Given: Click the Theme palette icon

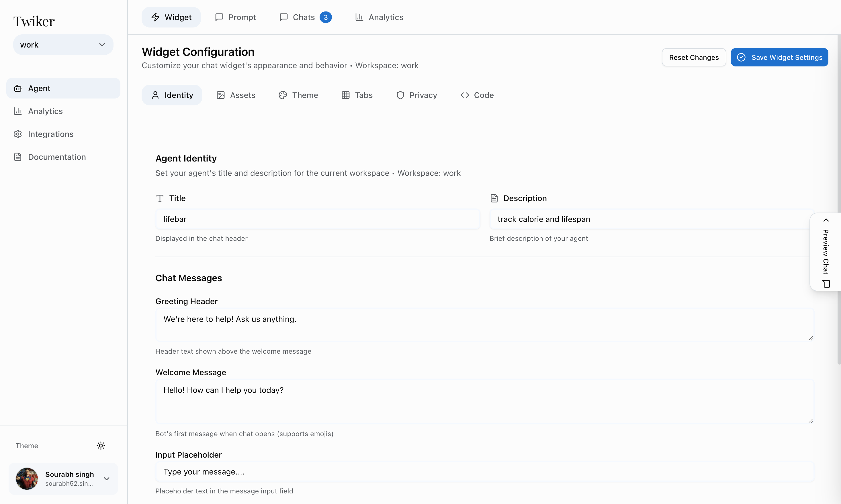Looking at the screenshot, I should (x=283, y=95).
